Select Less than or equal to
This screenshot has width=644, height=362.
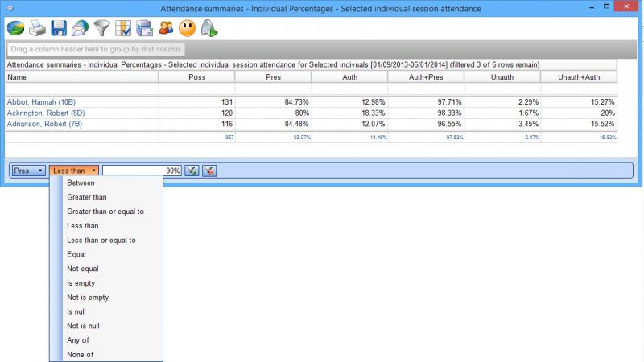tap(101, 240)
